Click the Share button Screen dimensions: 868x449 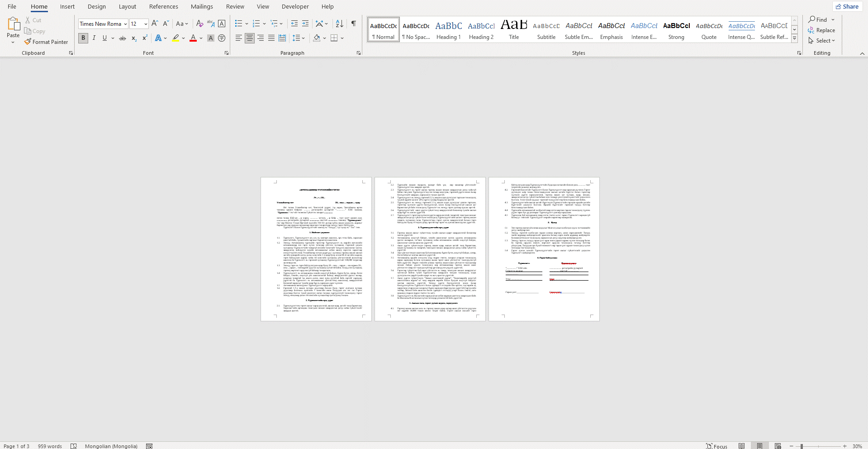click(847, 6)
